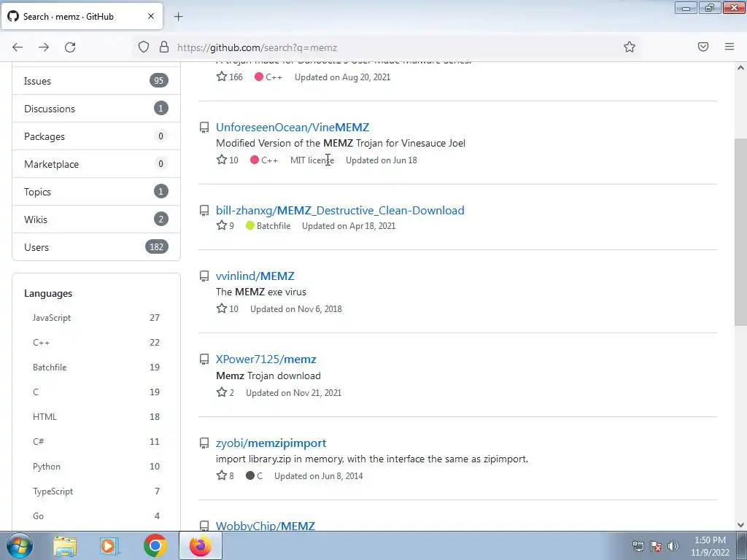
Task: Open XPower7125/memz repository link
Action: (266, 359)
